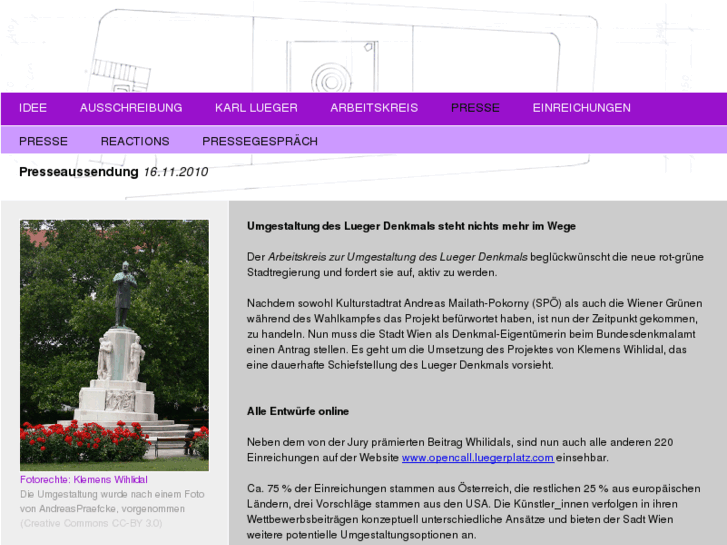The width and height of the screenshot is (727, 545).
Task: Click line 'eine dauerhafte Schiefstellung des Lueger Denkmals vorsieht.'
Action: (400, 365)
